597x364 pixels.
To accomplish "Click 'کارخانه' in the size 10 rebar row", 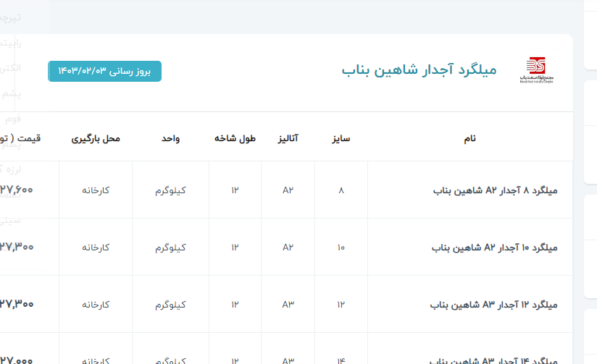I will click(96, 247).
